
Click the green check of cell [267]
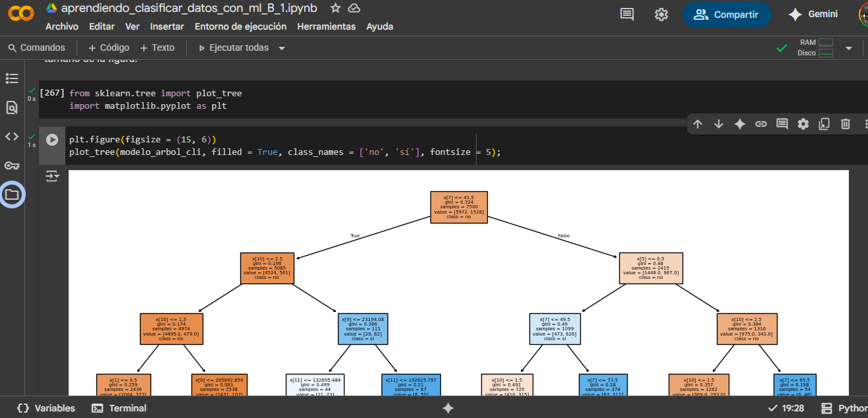pyautogui.click(x=32, y=90)
